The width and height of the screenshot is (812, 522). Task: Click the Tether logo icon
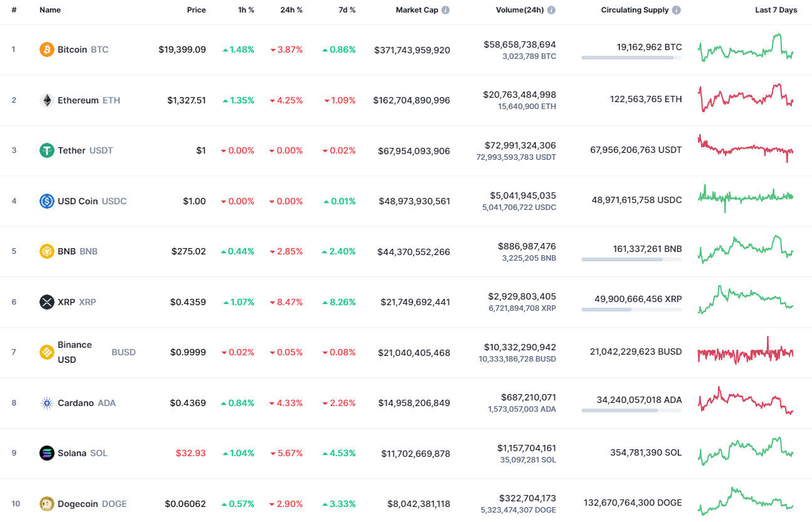pyautogui.click(x=47, y=150)
